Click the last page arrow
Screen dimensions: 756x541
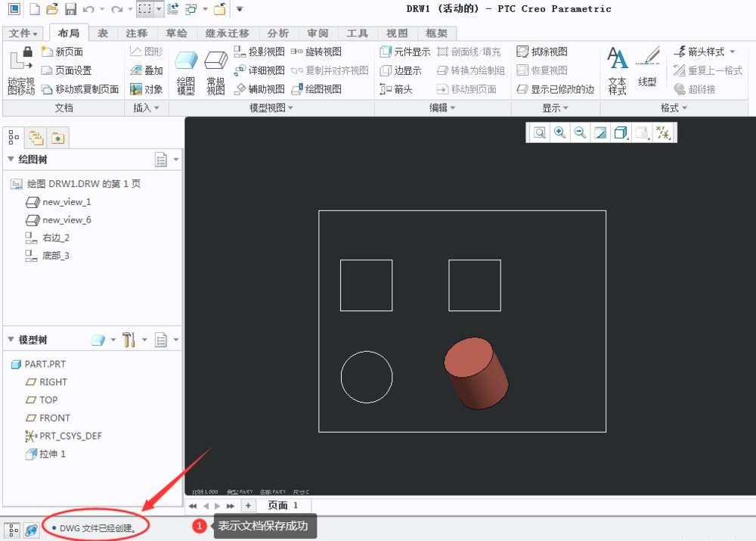pos(230,505)
